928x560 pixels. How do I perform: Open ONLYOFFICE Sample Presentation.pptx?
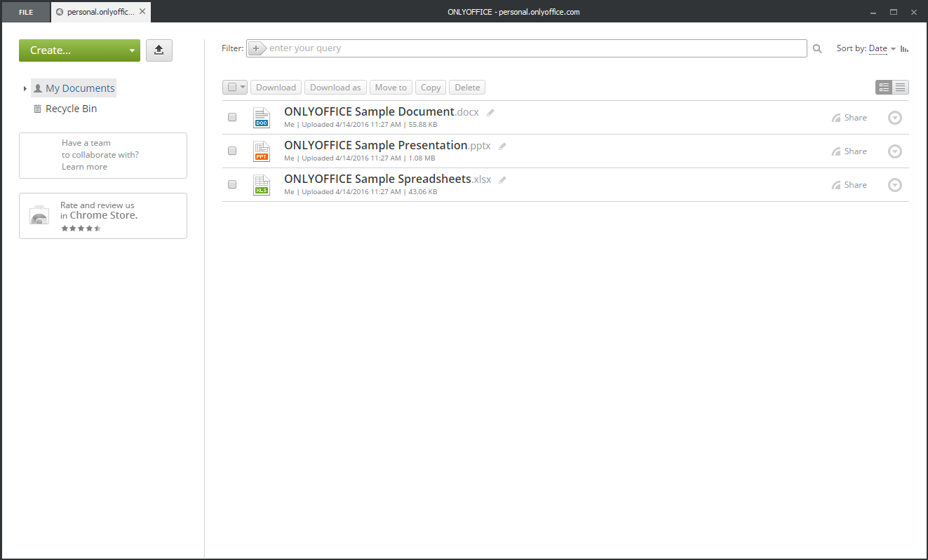(x=387, y=146)
